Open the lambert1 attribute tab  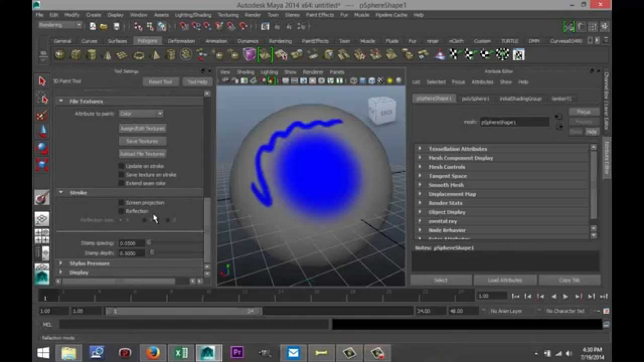(x=561, y=99)
